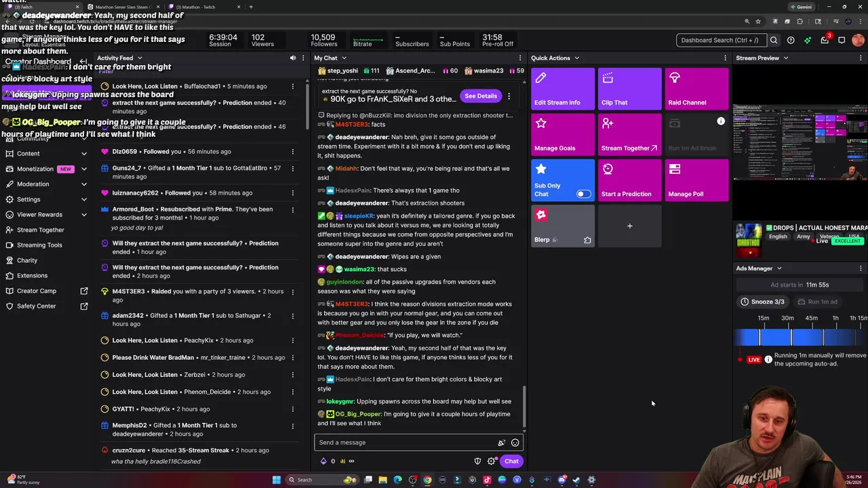
Task: Open the whispers chat bubble icon
Action: (x=842, y=40)
